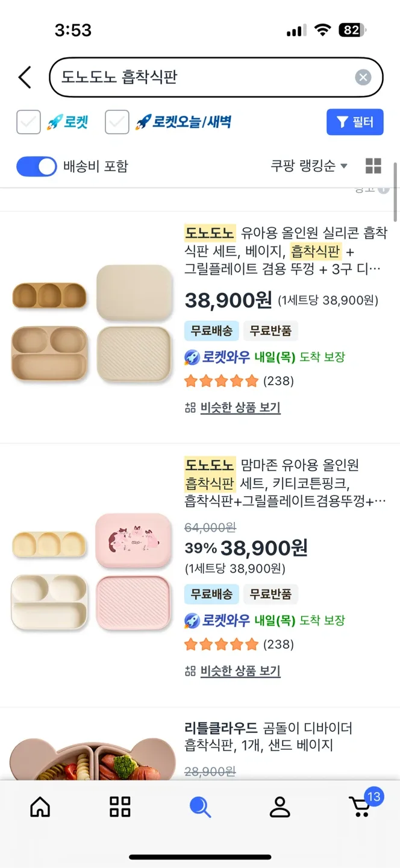
Task: Open My Coupang profile icon
Action: (280, 807)
